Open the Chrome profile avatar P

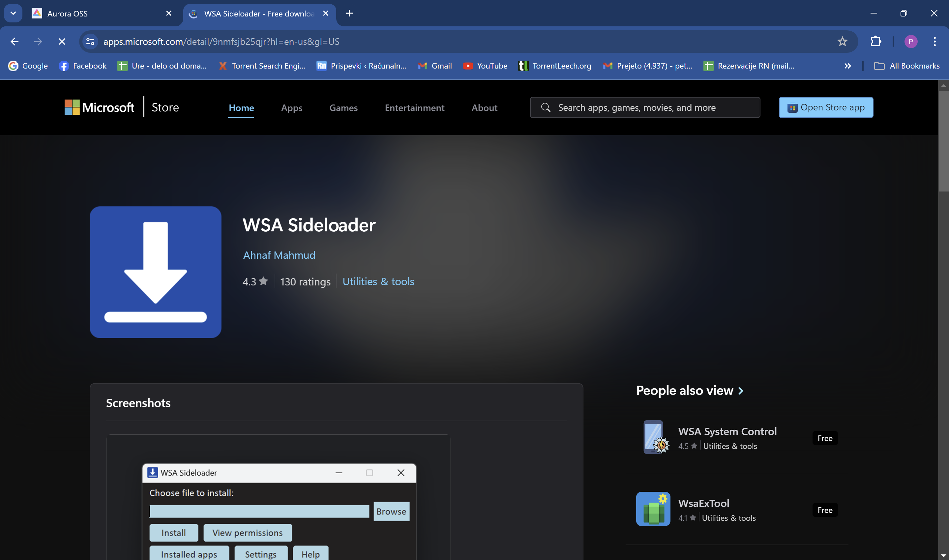(x=910, y=42)
